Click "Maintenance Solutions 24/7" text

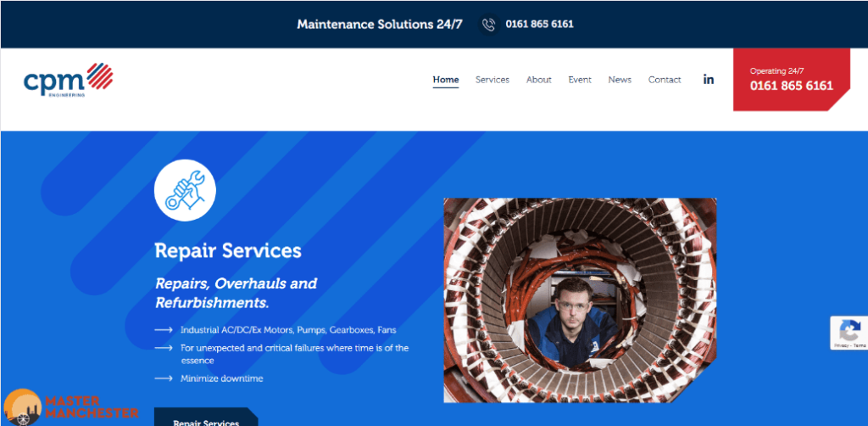tap(380, 25)
